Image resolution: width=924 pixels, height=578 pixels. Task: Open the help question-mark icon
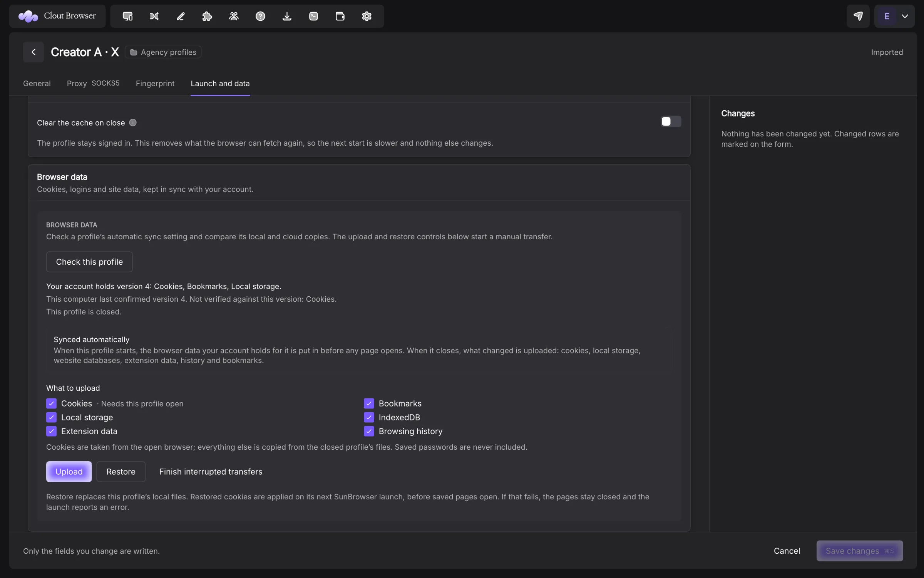tap(260, 16)
